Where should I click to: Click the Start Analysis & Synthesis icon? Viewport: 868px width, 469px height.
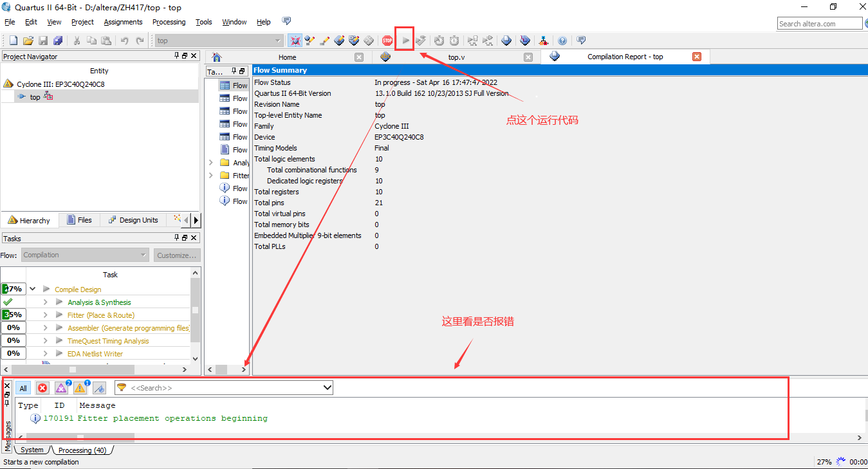pos(421,41)
